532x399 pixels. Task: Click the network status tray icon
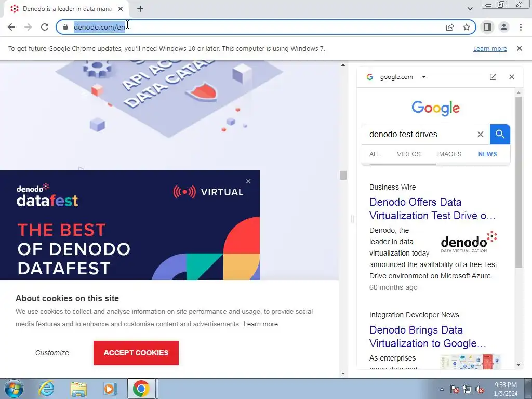click(x=467, y=389)
